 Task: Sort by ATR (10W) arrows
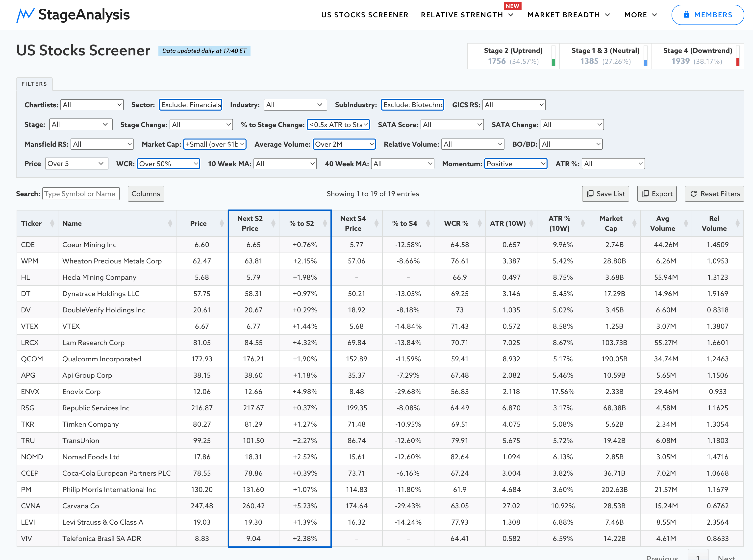[x=531, y=223]
